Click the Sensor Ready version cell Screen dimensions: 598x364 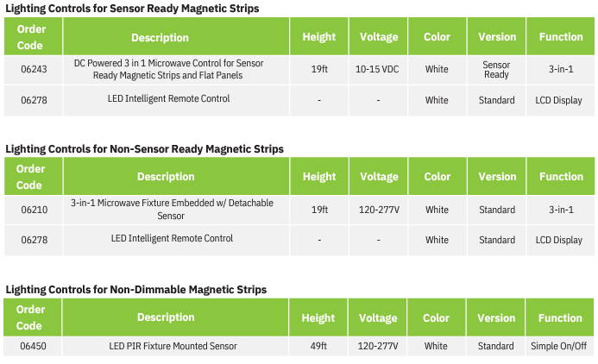coord(496,69)
